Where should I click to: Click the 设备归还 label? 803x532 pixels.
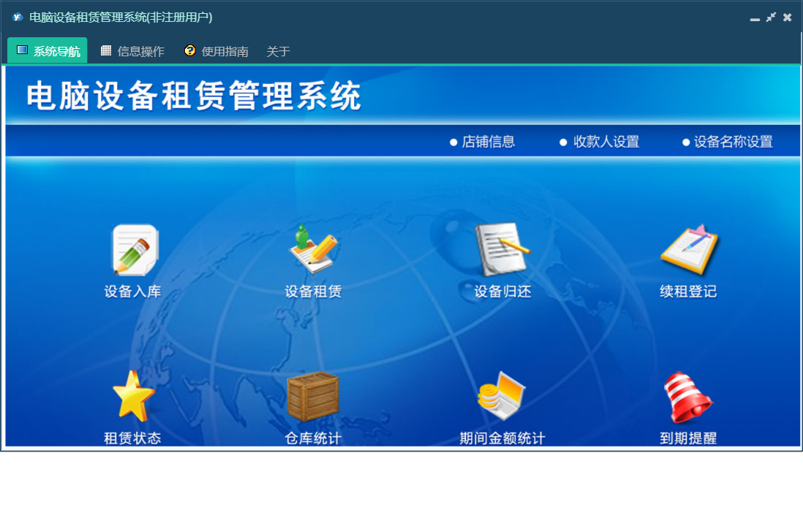502,292
